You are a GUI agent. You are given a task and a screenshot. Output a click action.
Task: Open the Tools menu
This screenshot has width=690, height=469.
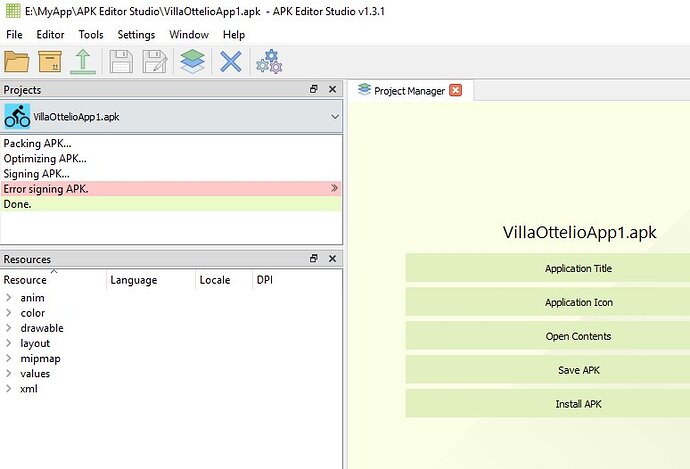point(91,34)
